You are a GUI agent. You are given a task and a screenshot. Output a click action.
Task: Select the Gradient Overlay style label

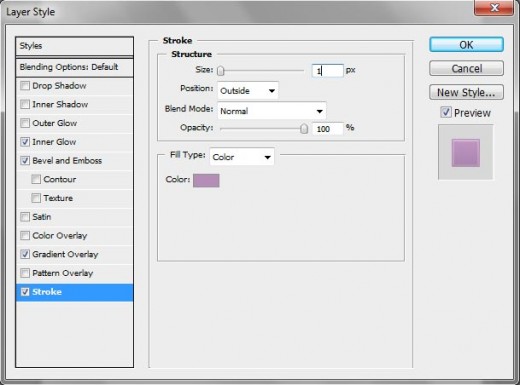click(65, 254)
